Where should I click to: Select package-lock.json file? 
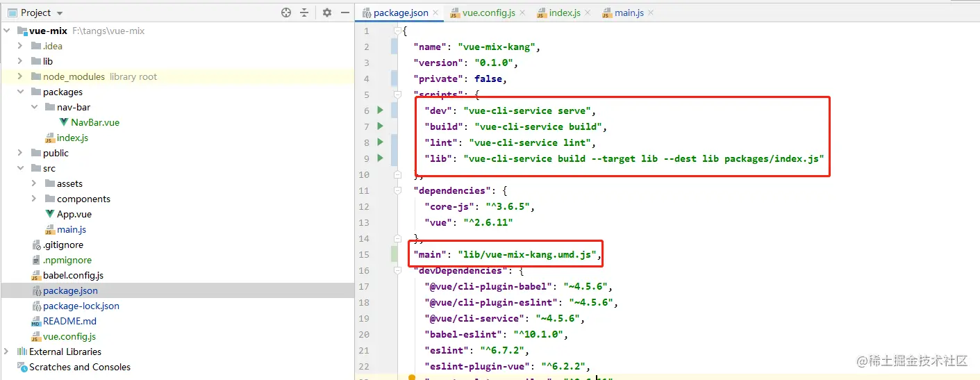[81, 306]
